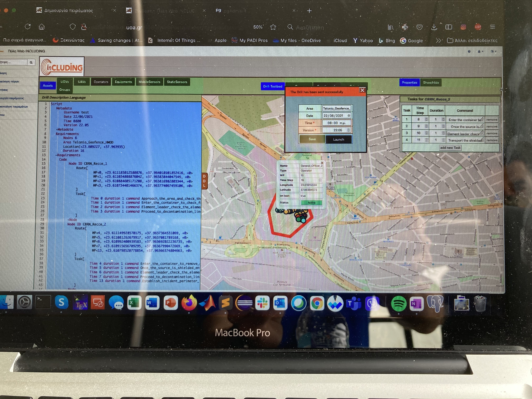Adjust the Version 22.05 stepper

(348, 130)
